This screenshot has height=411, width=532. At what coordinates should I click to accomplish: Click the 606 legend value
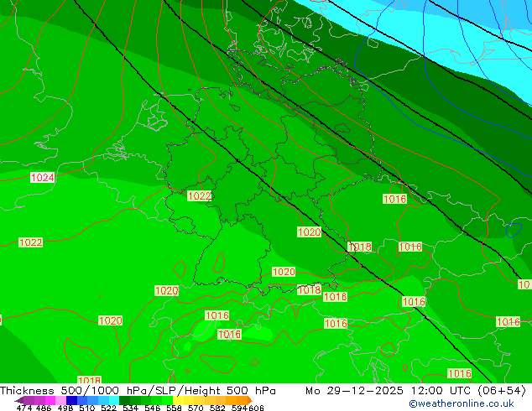256,408
